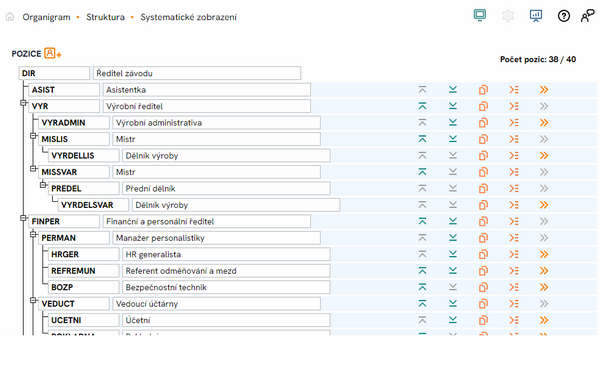Click double chevron on HRGER row
600x378 pixels.
coord(544,254)
